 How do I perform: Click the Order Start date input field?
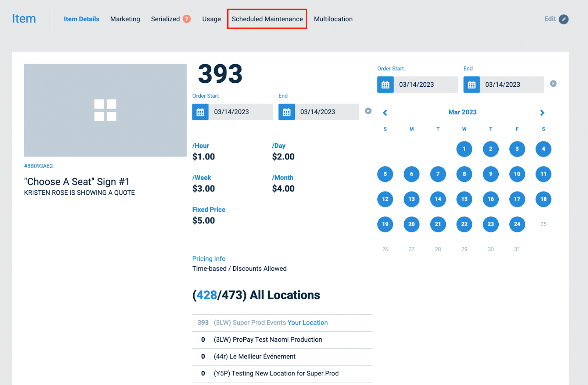coord(241,112)
